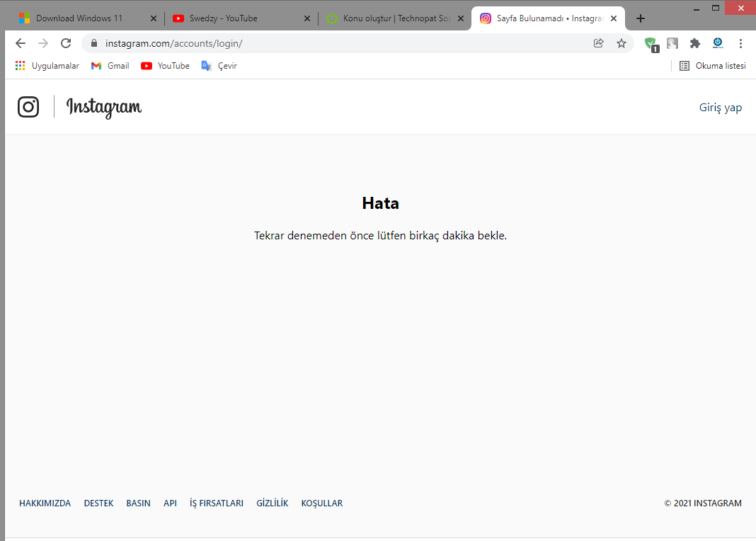756x541 pixels.
Task: Click the 'Tekrar denemeden önce' error message
Action: [380, 235]
